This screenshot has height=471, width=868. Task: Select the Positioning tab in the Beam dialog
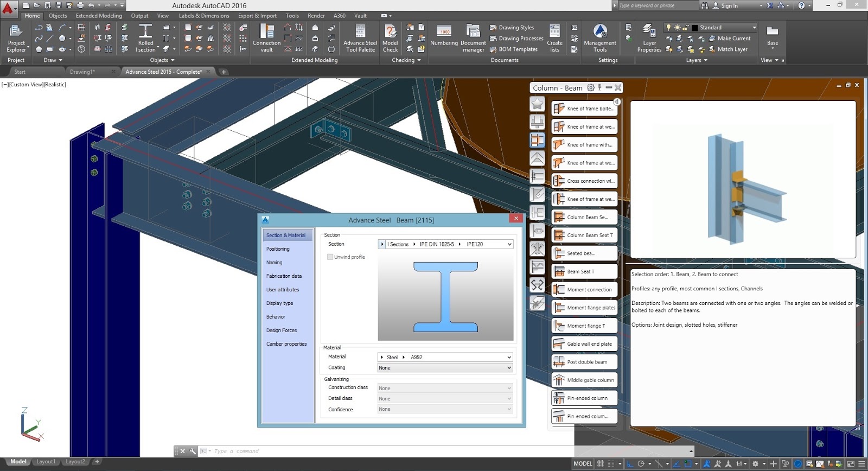tap(278, 249)
